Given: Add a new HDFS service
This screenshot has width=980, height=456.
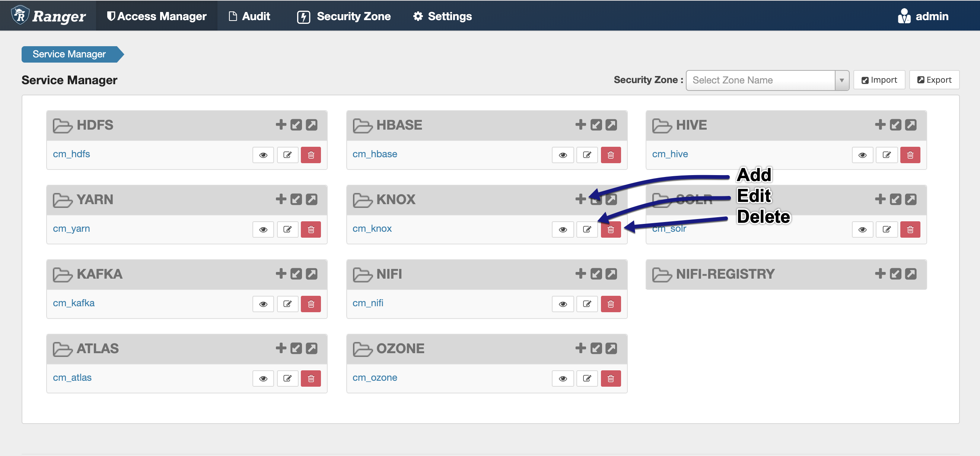Looking at the screenshot, I should (x=281, y=125).
